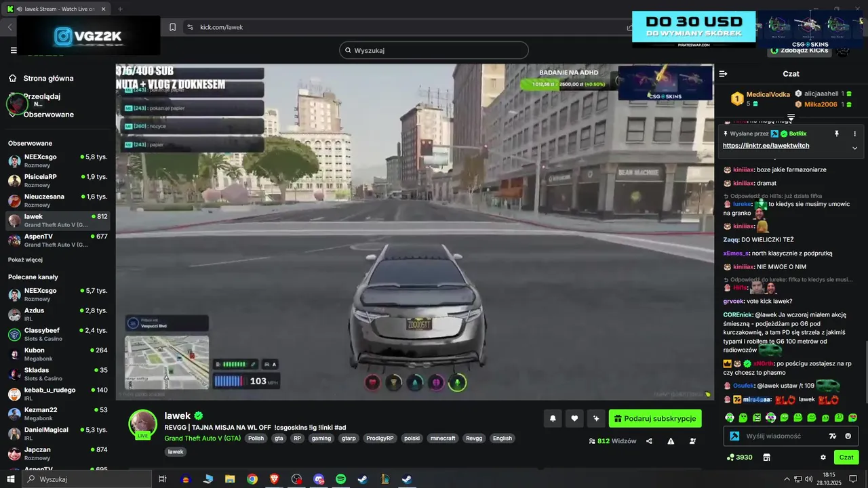Click the ProdigyRP tag
868x488 pixels.
point(380,438)
